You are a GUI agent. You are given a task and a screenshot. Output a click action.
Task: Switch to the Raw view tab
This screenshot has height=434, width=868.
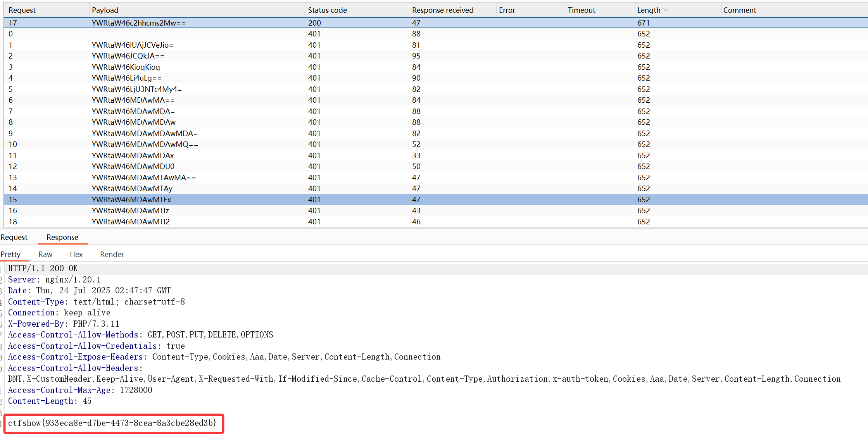click(45, 254)
